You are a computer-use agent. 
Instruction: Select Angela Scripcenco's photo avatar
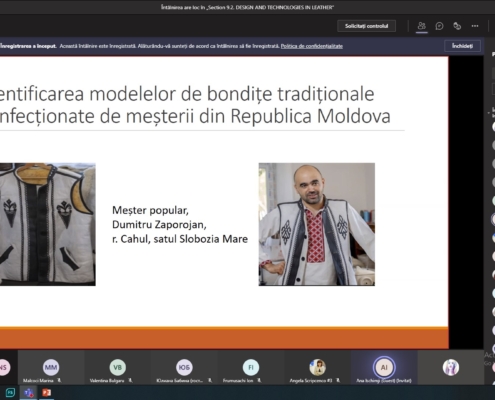point(317,367)
